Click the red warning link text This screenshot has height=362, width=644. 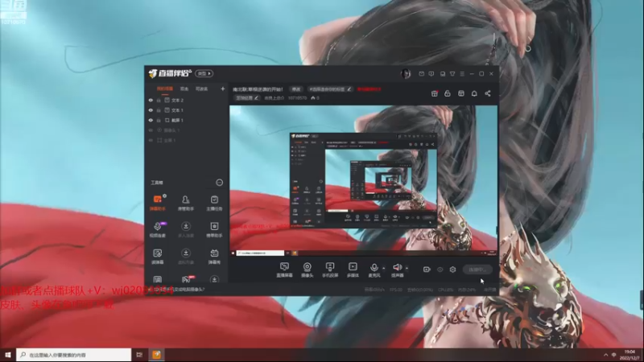click(x=369, y=89)
